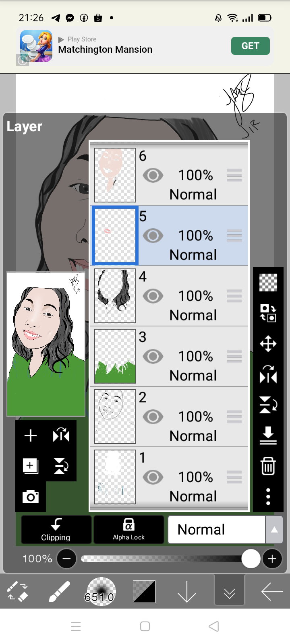Toggle visibility of layer 1
Image resolution: width=290 pixels, height=644 pixels.
coord(153,477)
